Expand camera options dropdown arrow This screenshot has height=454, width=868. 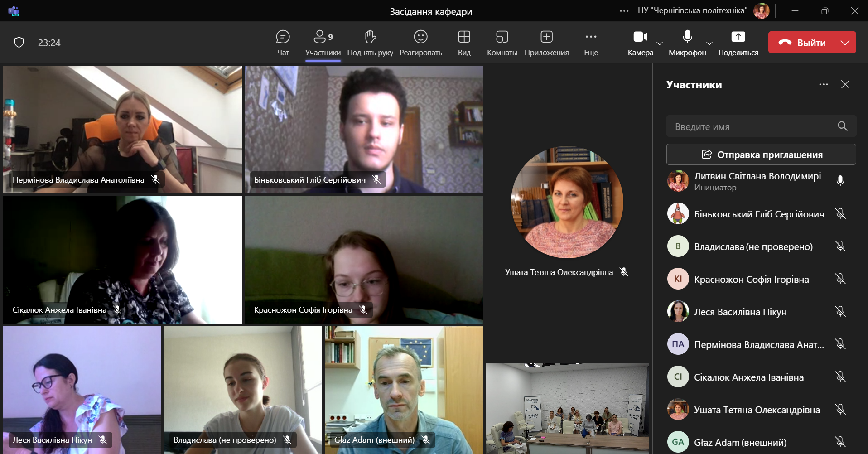pyautogui.click(x=660, y=43)
